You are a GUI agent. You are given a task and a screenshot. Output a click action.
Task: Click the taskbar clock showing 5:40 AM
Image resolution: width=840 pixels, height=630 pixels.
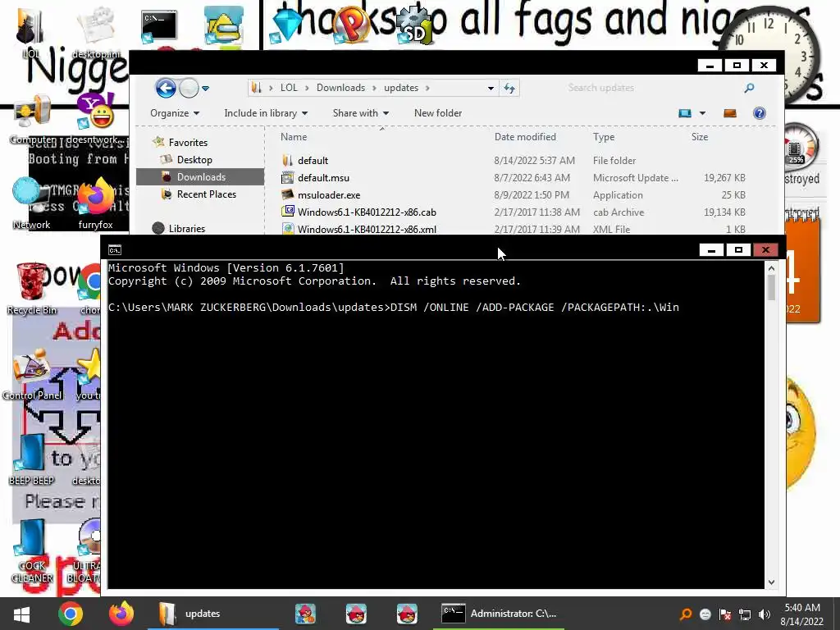pyautogui.click(x=802, y=614)
